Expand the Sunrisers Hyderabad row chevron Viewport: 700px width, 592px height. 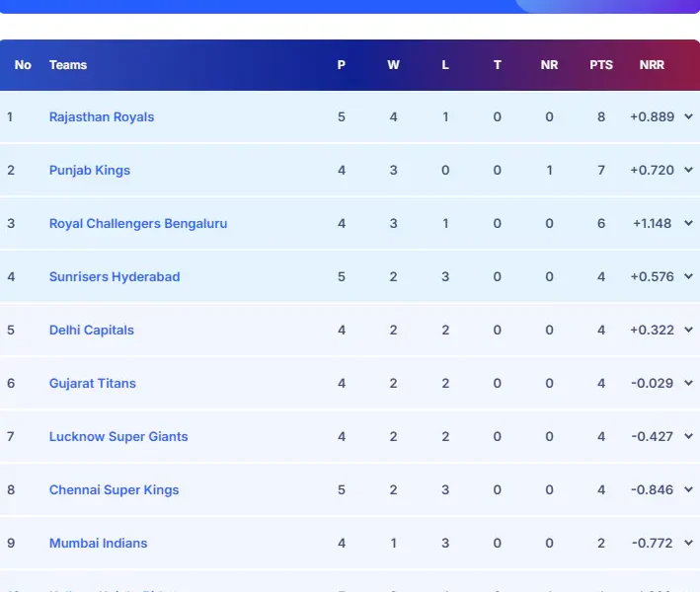point(688,276)
